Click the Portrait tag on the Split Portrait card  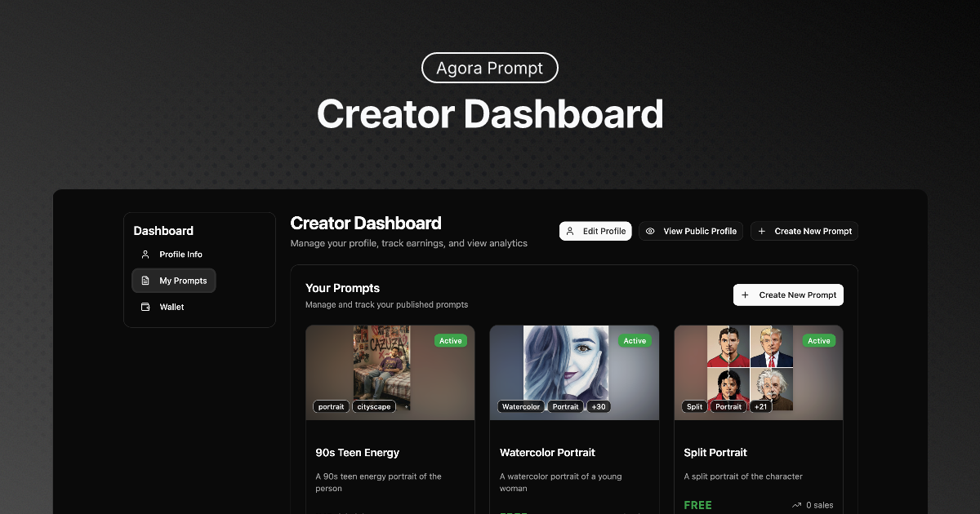point(728,406)
